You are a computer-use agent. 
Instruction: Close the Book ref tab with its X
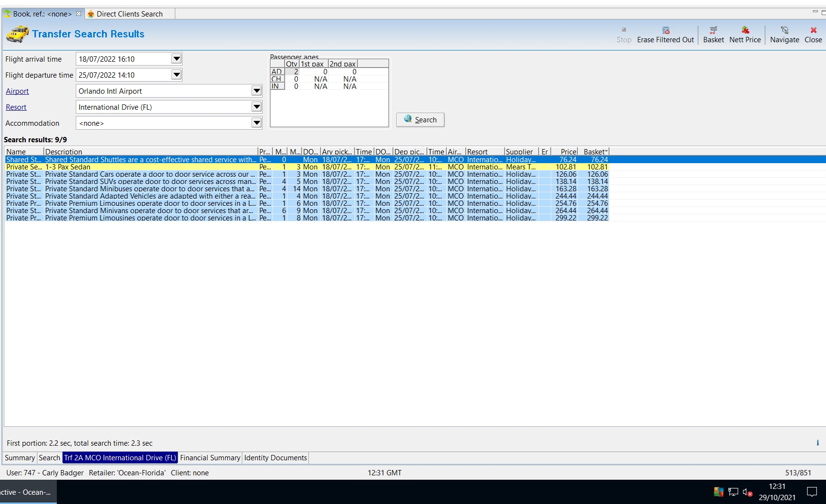click(x=79, y=14)
